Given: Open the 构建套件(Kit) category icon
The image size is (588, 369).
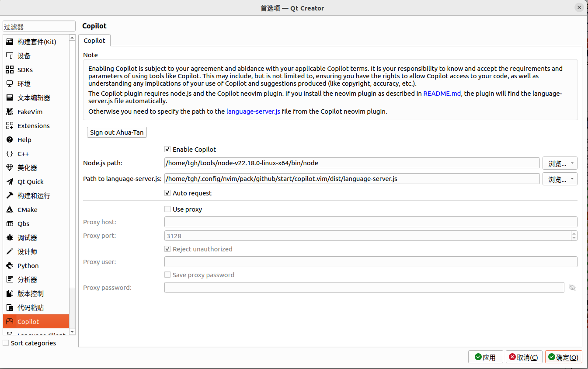Looking at the screenshot, I should coord(10,42).
